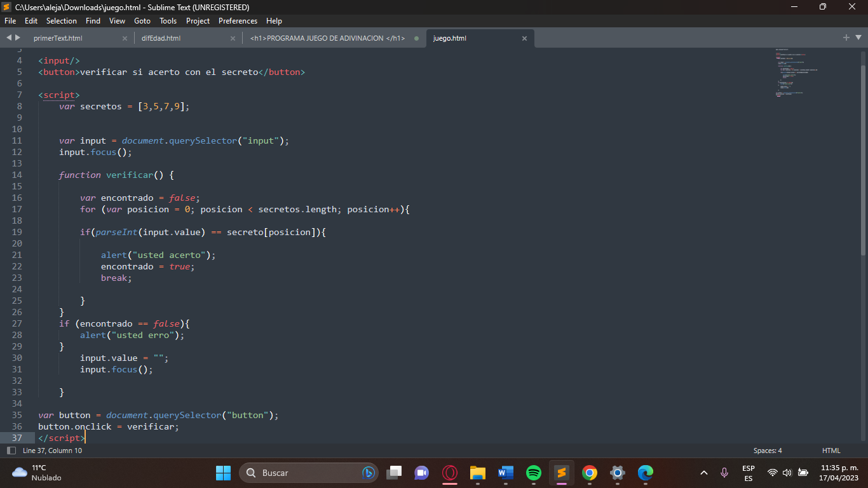This screenshot has width=868, height=488.
Task: Click the 'break;' statement
Action: (x=116, y=278)
